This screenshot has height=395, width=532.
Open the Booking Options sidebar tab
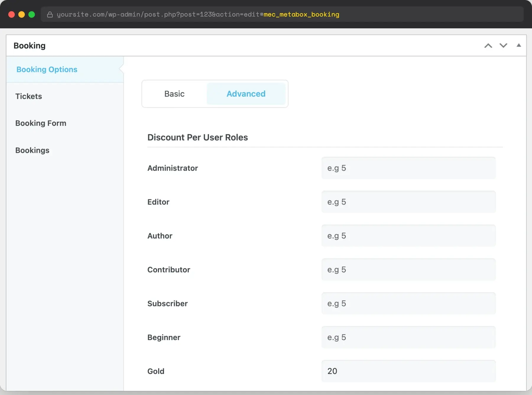(65, 69)
